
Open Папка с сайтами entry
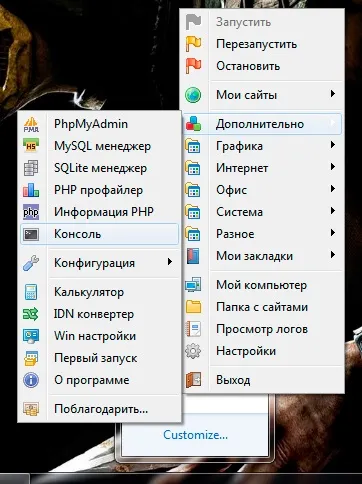click(x=262, y=307)
